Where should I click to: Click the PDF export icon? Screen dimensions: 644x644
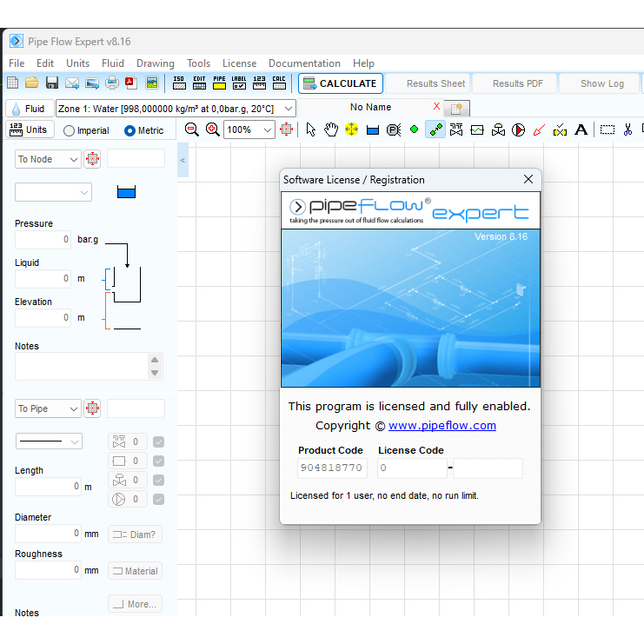click(x=131, y=83)
